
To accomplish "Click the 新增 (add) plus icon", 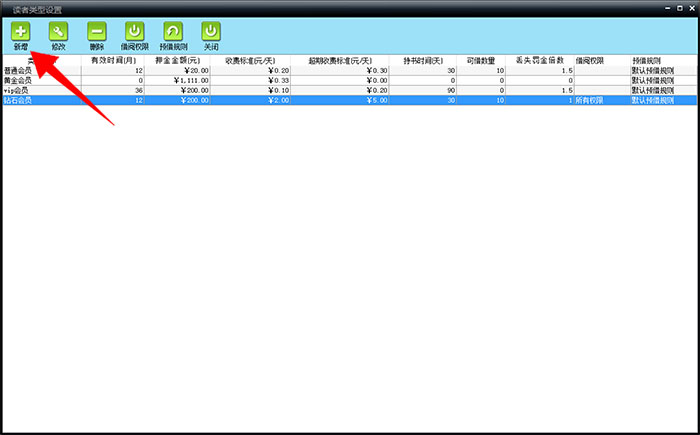I will coord(21,32).
